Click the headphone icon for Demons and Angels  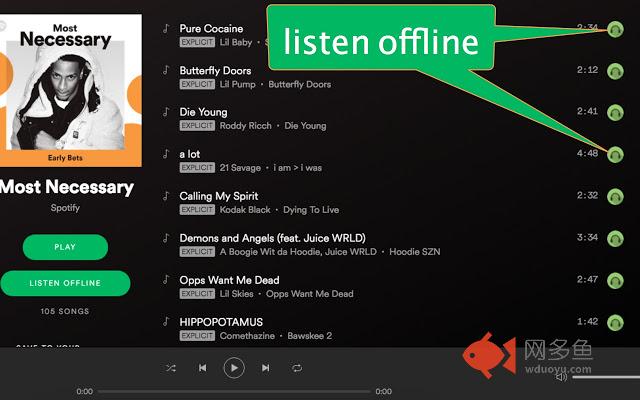(615, 239)
